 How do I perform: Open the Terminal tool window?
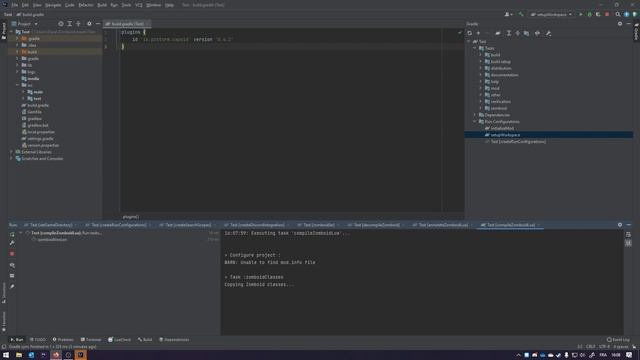(x=91, y=340)
